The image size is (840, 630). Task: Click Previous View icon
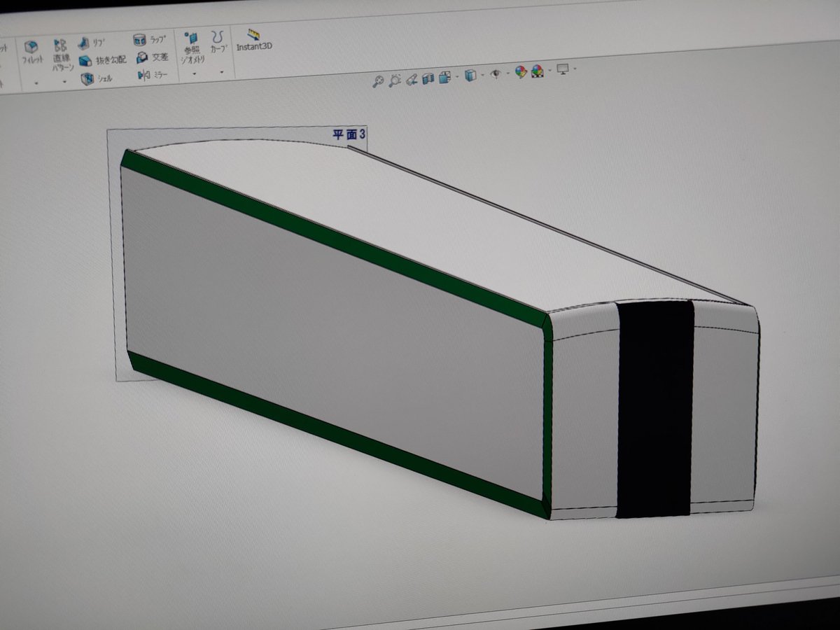[x=412, y=78]
